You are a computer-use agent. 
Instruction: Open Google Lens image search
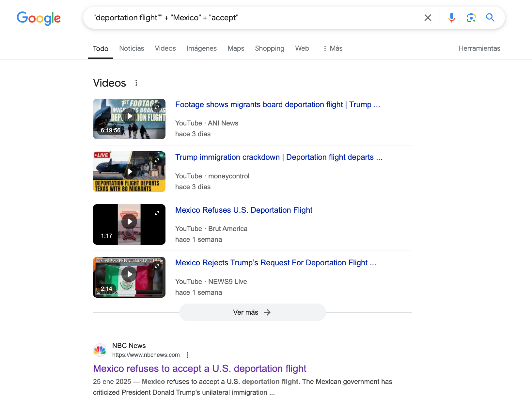click(471, 18)
